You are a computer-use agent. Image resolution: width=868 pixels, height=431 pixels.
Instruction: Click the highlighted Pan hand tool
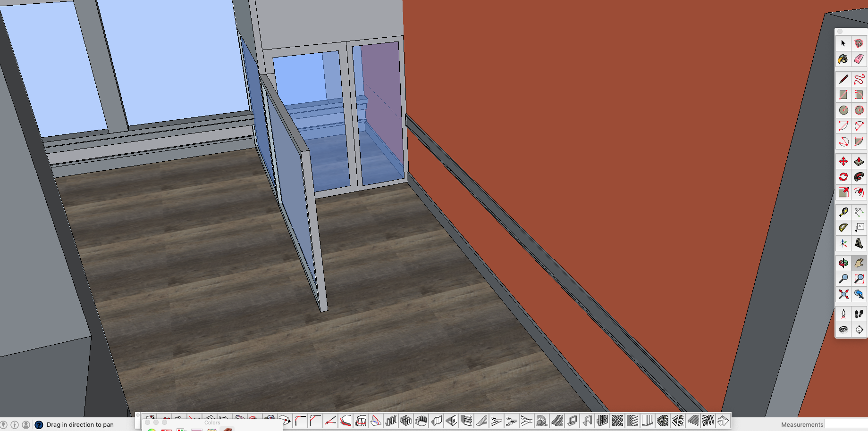859,264
